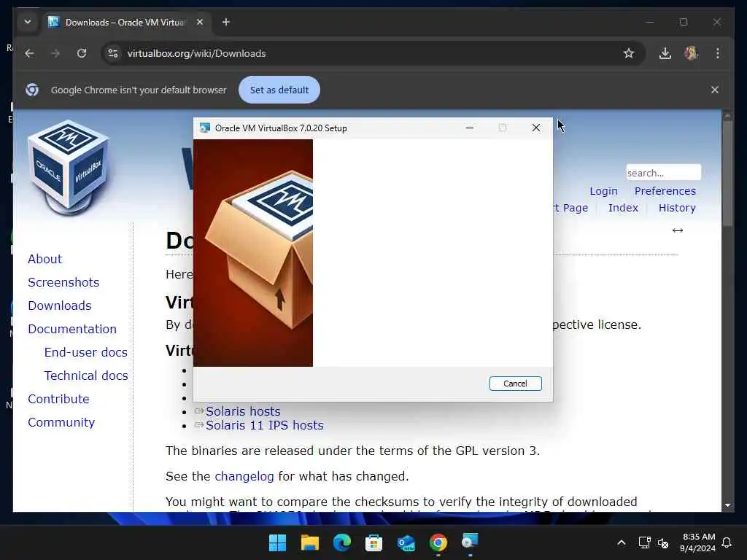The height and width of the screenshot is (560, 747).
Task: Click the page width toggle arrows icon
Action: pos(678,230)
